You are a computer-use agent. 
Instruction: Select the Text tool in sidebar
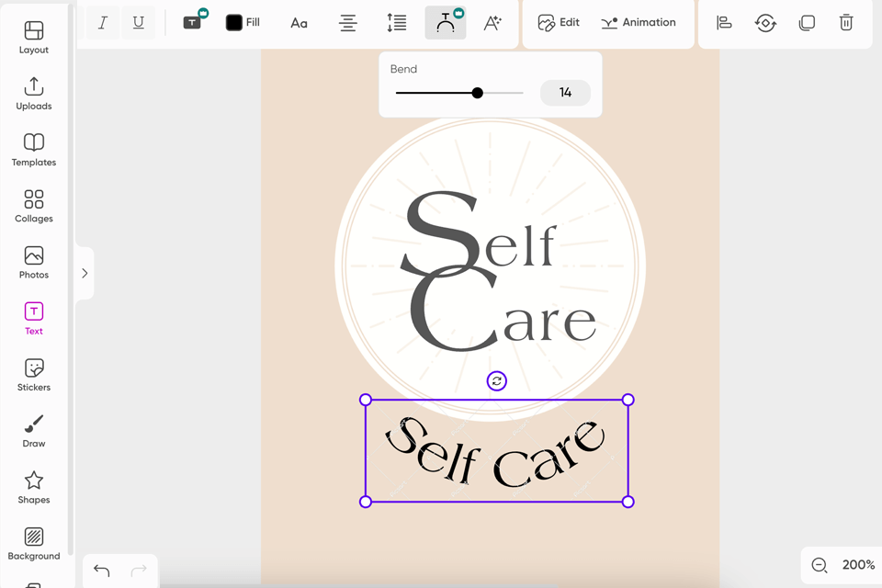pyautogui.click(x=34, y=319)
